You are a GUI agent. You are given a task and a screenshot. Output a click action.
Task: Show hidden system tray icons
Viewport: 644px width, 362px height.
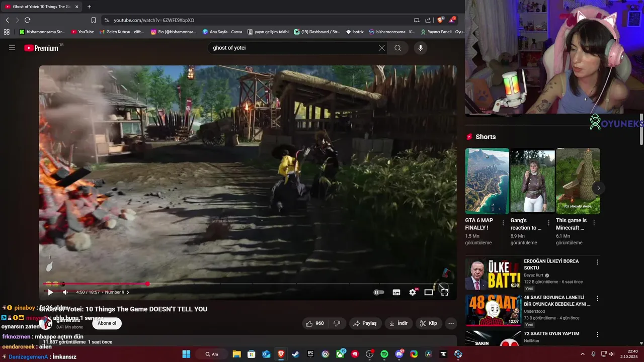(583, 354)
